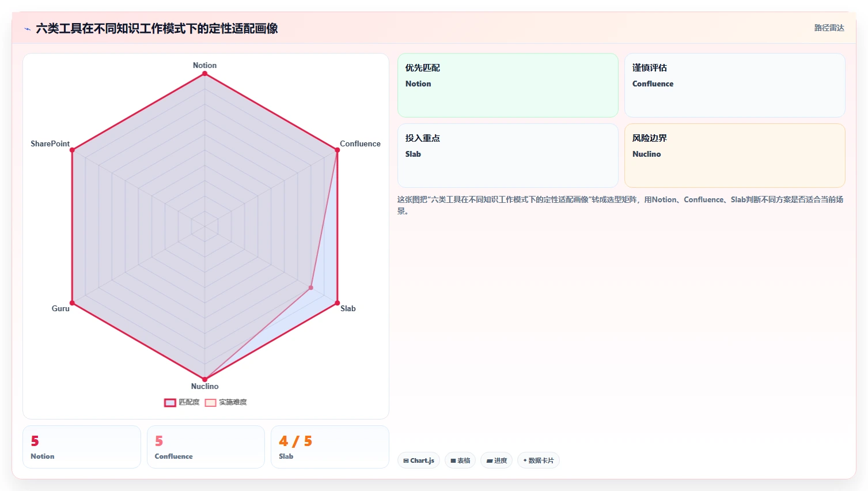Select the Slab 4 / 5 stat card
The height and width of the screenshot is (491, 868).
point(330,447)
